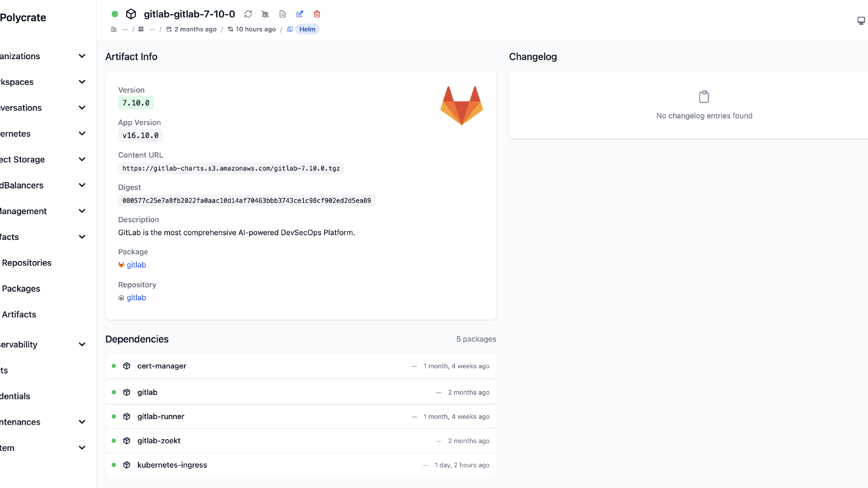This screenshot has height=488, width=868.
Task: Open the document file icon in header
Action: [283, 14]
